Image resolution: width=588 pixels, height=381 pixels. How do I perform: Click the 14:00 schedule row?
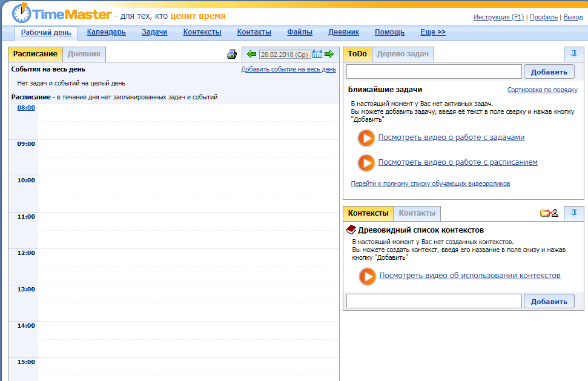[174, 340]
